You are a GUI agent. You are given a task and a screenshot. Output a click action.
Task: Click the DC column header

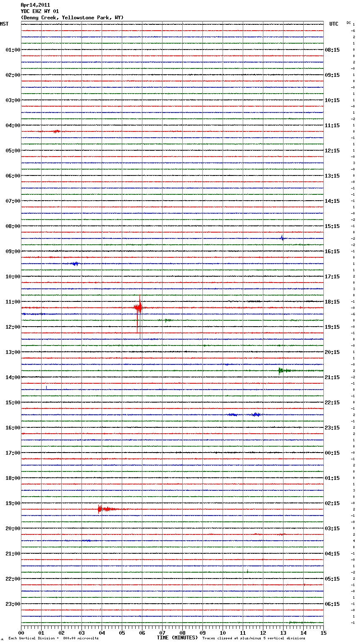[x=349, y=23]
